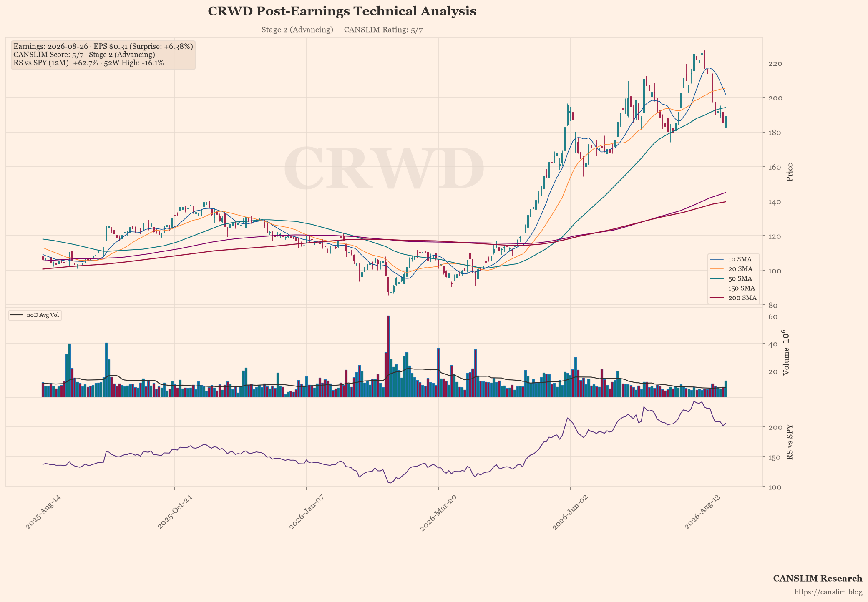Click the 2025-Oct-24 date label
This screenshot has height=602, width=868.
175,512
